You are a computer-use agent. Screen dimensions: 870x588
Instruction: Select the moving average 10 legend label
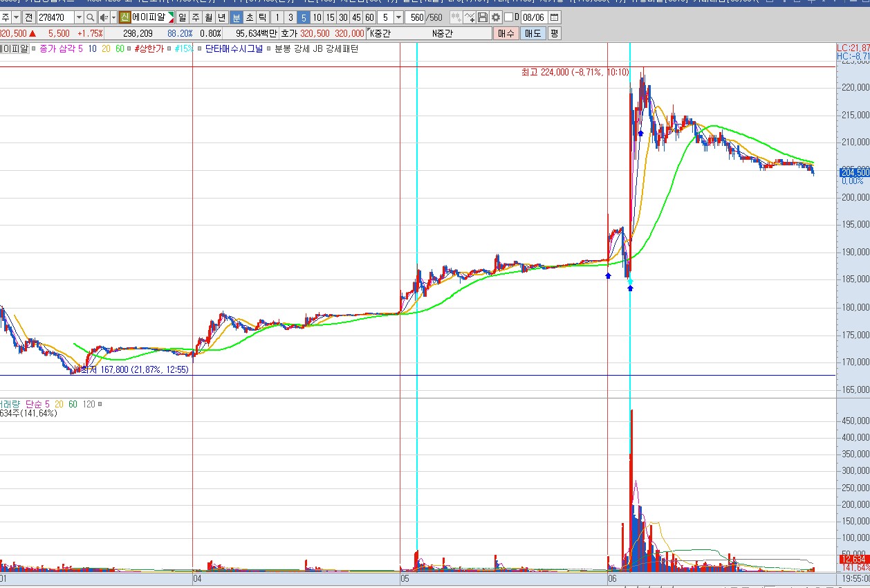92,49
